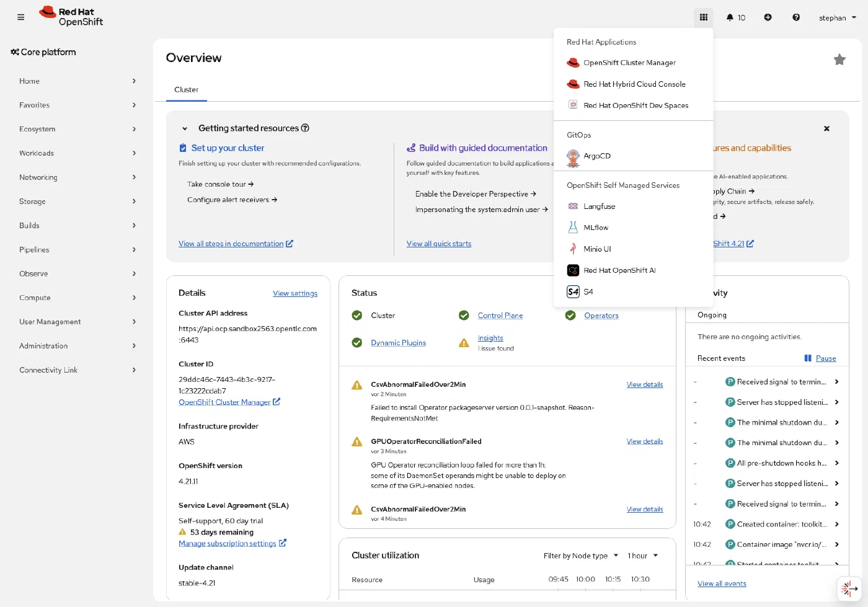Click the Getting started resources help icon
This screenshot has height=607, width=868.
coord(305,128)
